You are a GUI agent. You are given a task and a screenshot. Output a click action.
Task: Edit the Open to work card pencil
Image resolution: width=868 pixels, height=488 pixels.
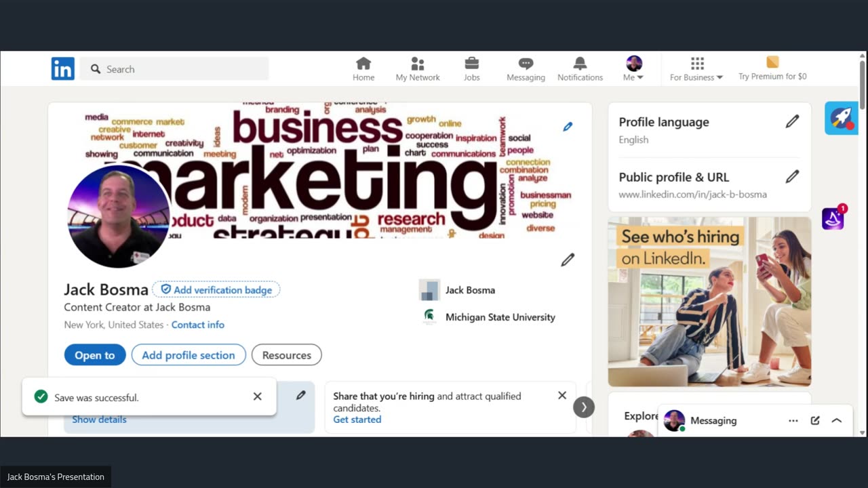[300, 395]
